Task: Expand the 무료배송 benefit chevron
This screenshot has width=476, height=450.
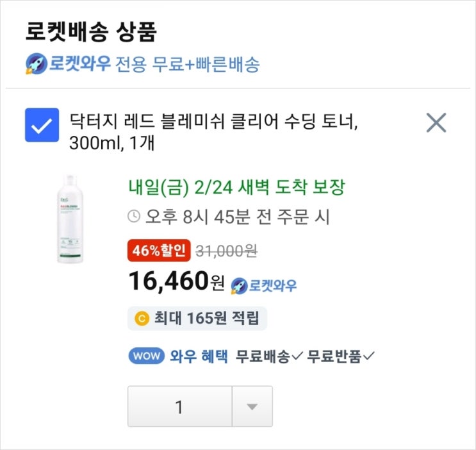Action: coord(297,356)
